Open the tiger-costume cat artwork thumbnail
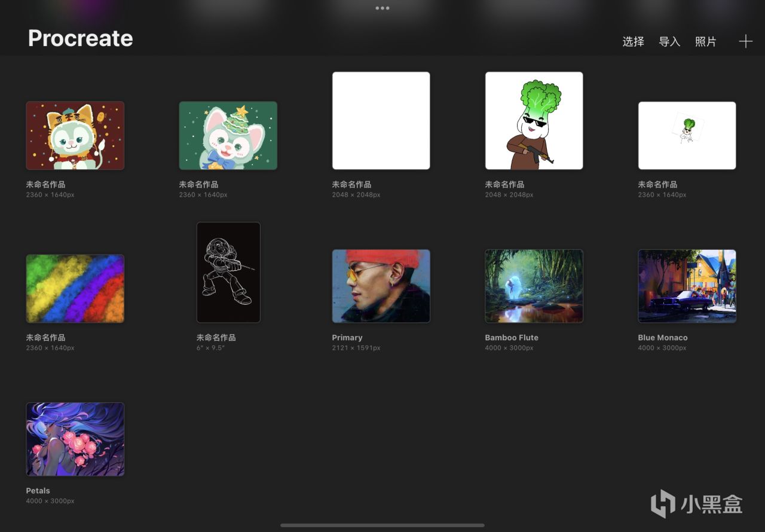 pos(75,136)
